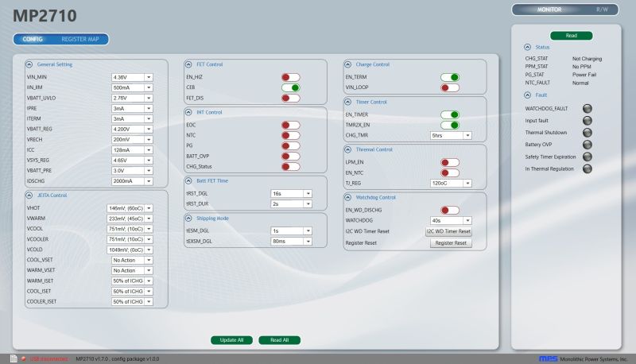Expand the TJ_REG temperature dropdown
This screenshot has width=636, height=364.
tap(467, 183)
